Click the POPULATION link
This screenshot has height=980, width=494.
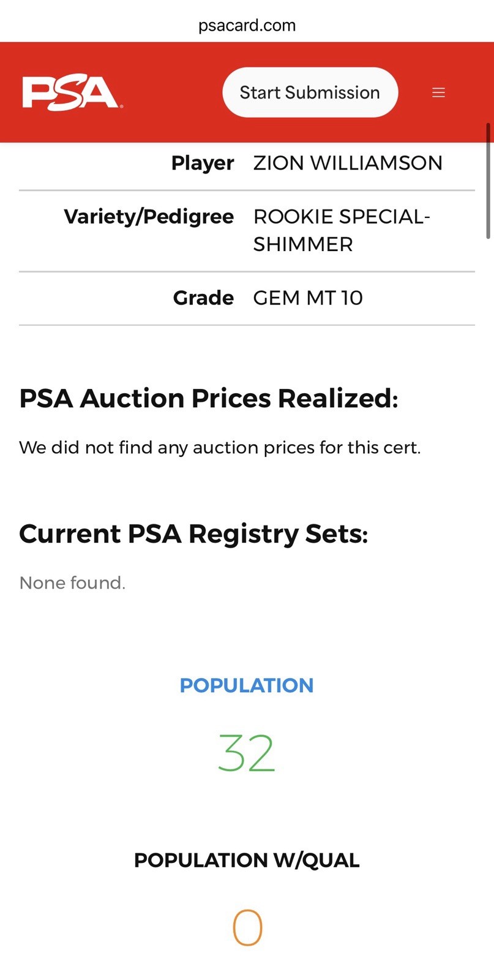point(247,685)
